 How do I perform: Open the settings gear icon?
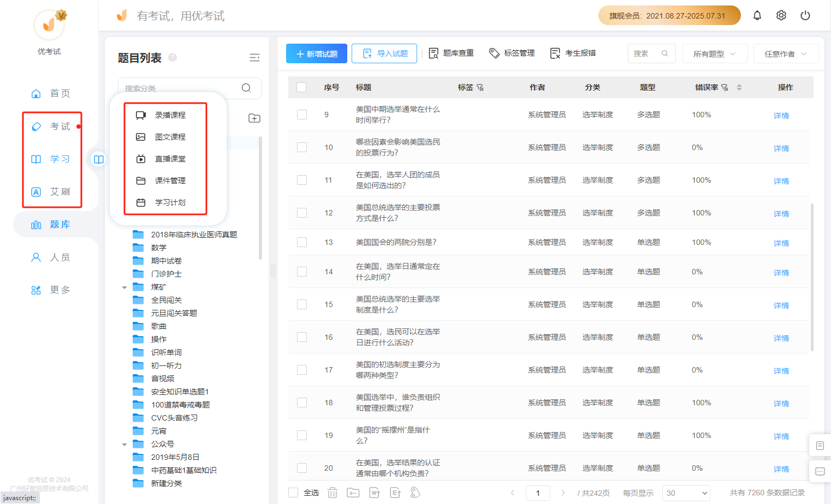[x=781, y=15]
